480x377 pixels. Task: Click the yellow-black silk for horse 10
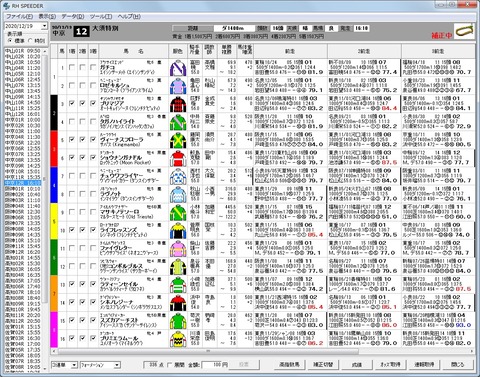point(178,230)
